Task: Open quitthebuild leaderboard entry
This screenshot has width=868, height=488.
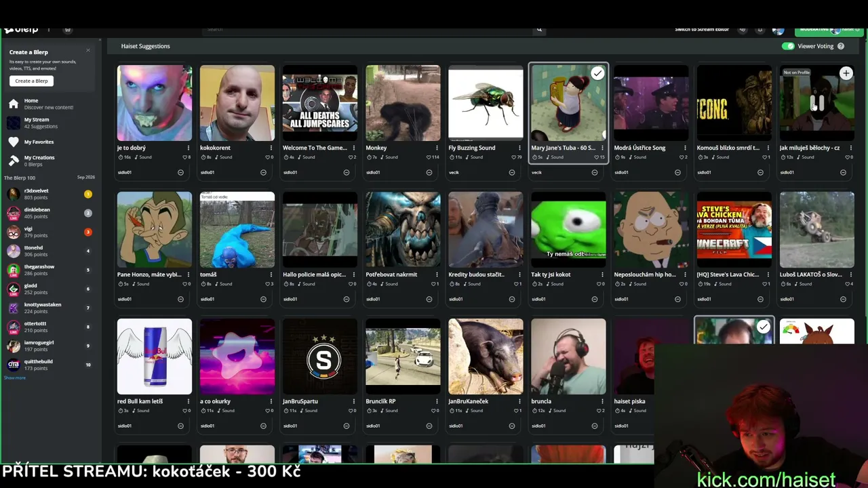Action: tap(49, 365)
